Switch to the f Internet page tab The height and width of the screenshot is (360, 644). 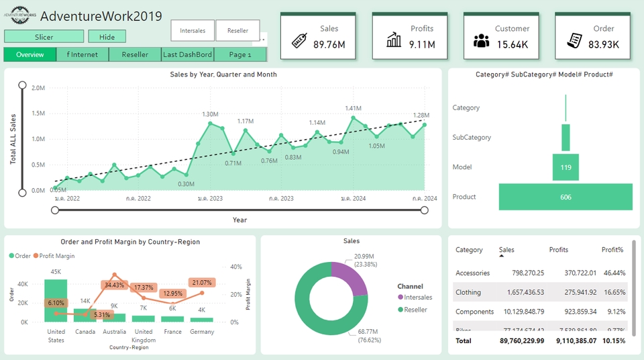[x=82, y=54]
